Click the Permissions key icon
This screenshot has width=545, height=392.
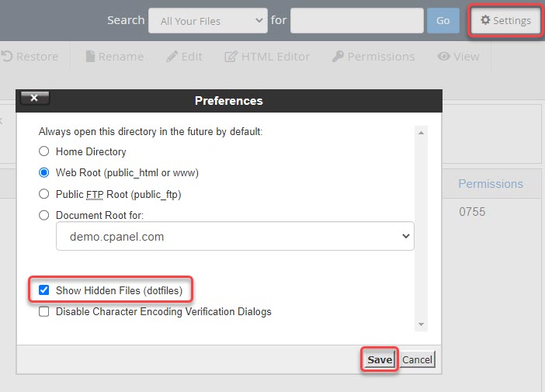338,57
